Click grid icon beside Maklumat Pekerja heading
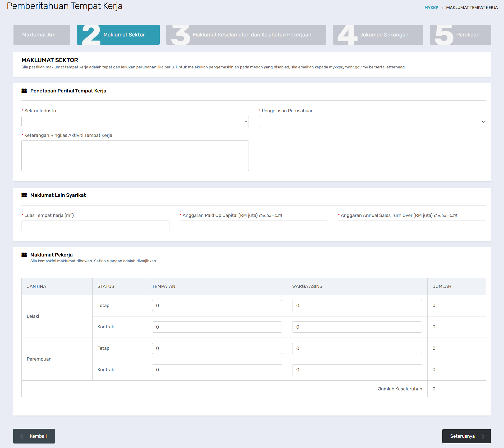504x448 pixels. tap(24, 255)
